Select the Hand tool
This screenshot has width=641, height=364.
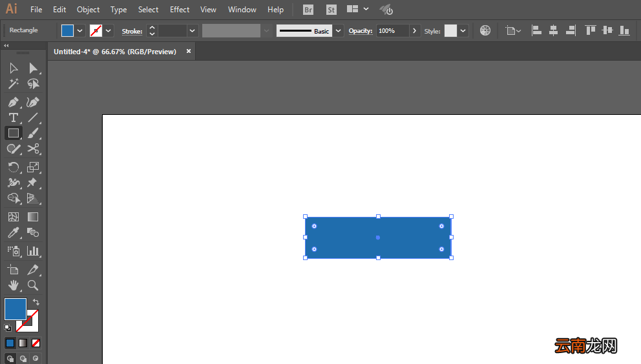(x=13, y=285)
